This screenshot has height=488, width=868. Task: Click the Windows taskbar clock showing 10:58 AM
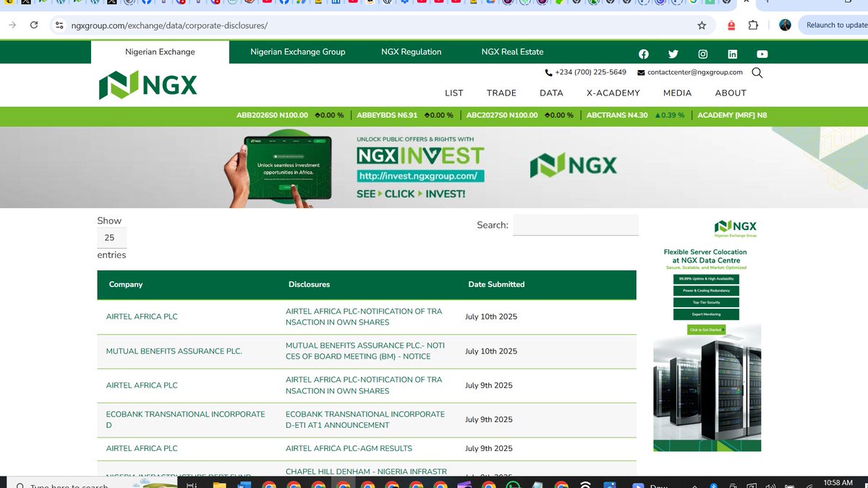(838, 483)
